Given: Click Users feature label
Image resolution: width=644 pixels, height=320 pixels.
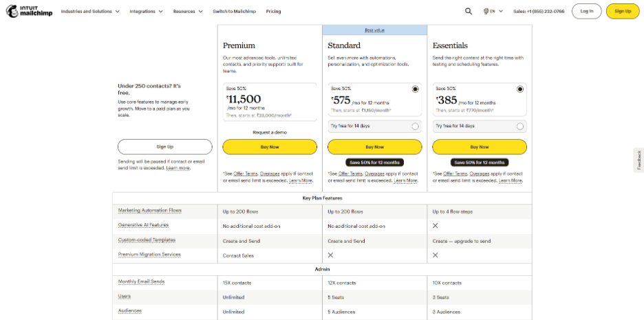Looking at the screenshot, I should point(125,296).
